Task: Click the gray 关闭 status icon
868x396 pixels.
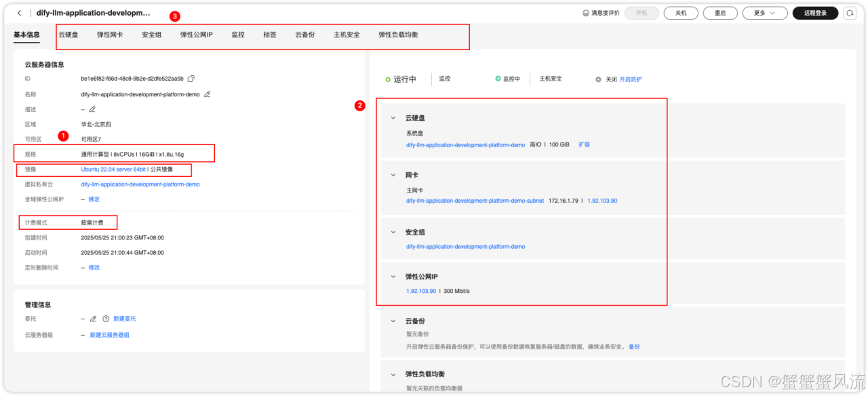Action: [598, 79]
